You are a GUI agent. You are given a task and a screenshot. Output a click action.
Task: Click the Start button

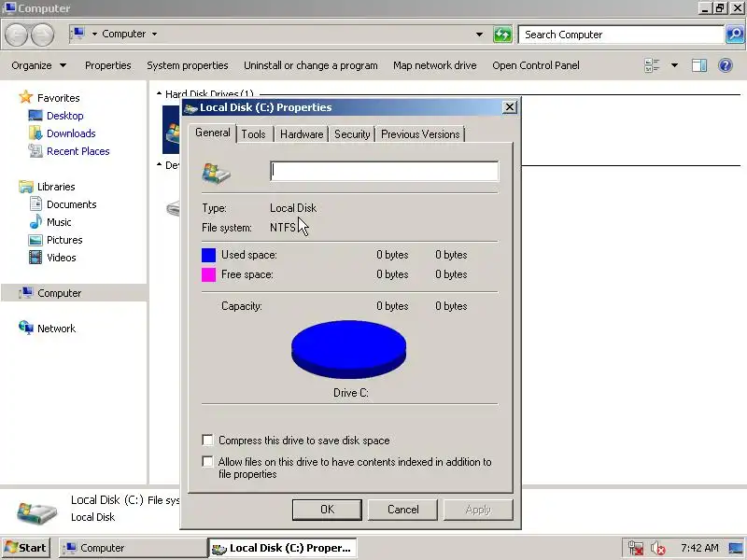26,548
